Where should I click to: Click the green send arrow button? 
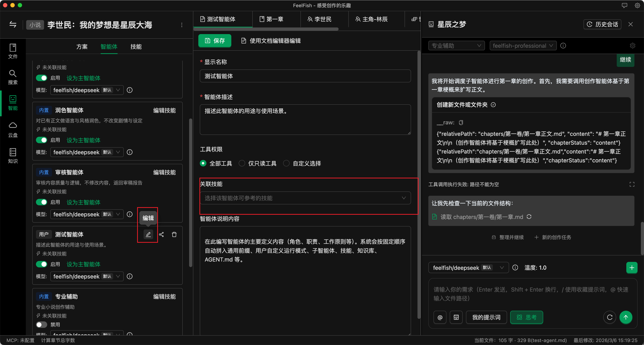626,317
